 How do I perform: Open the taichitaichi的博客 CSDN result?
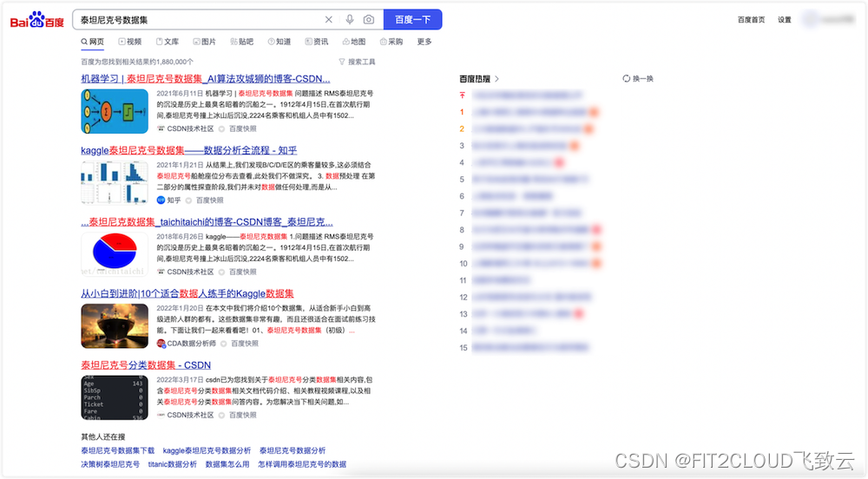207,222
